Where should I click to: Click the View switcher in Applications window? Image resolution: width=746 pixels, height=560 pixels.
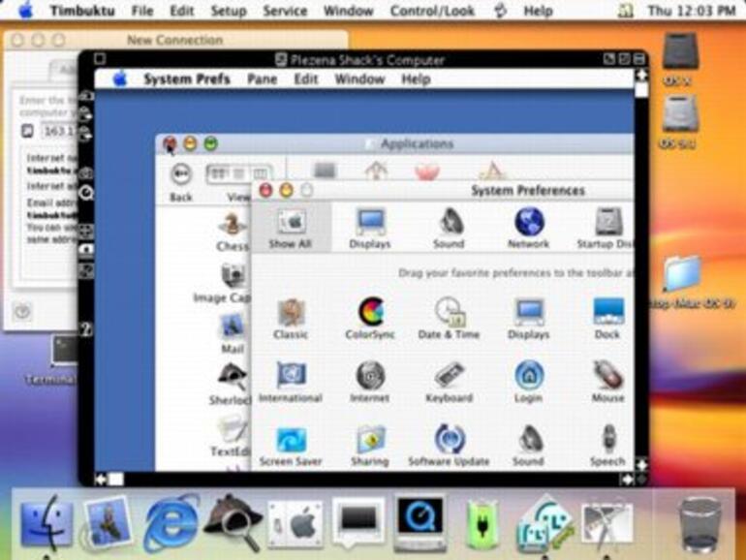[239, 174]
